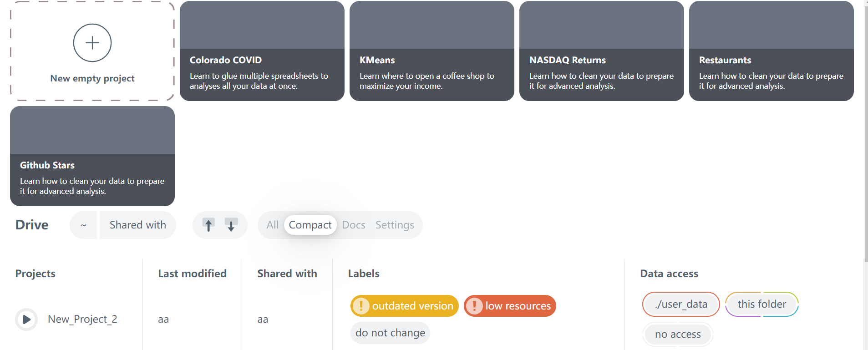
Task: Open the Colorado COVID example project
Action: click(262, 51)
